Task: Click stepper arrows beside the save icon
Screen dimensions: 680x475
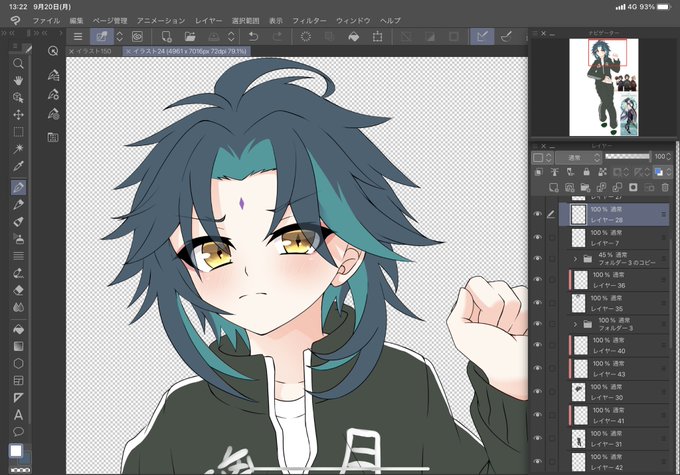Action: (x=232, y=37)
